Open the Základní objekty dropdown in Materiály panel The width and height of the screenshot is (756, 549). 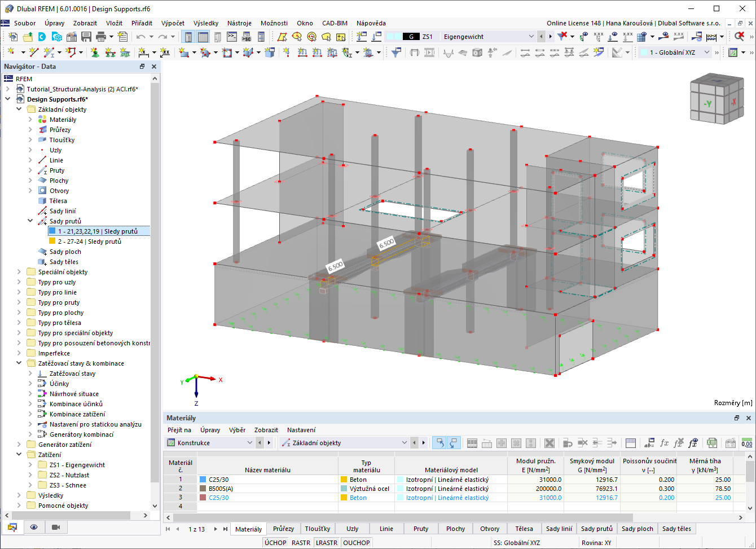(404, 443)
